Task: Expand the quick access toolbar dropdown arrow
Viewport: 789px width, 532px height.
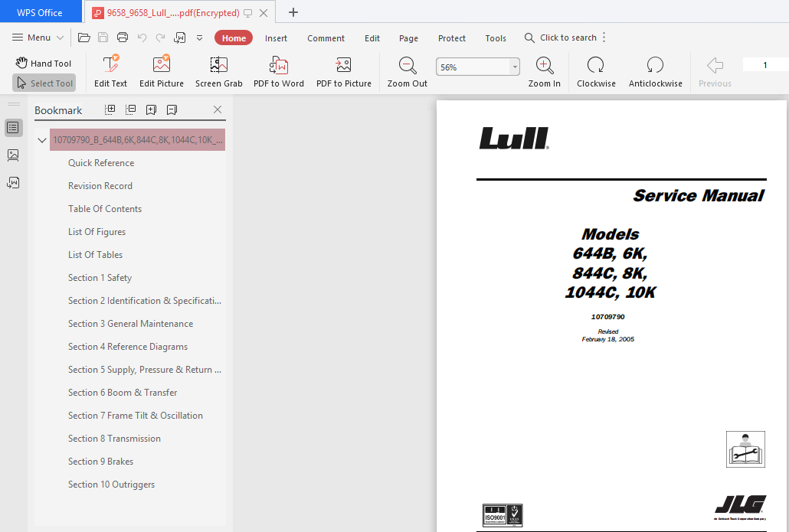Action: tap(199, 38)
